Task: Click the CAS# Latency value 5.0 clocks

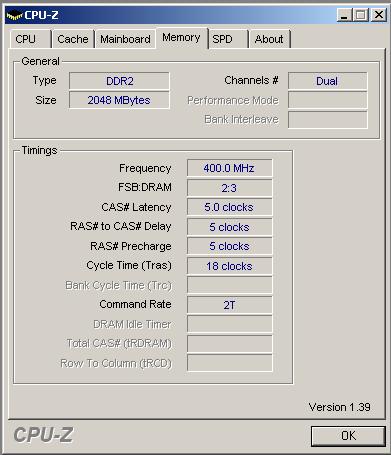Action: coord(230,207)
